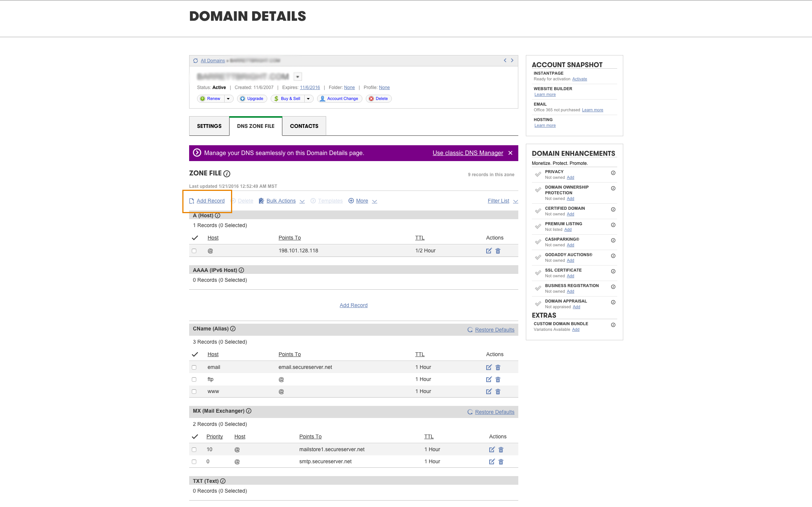Click trash icon for the ftp CNAME record
Image resolution: width=812 pixels, height=507 pixels.
[x=498, y=379]
